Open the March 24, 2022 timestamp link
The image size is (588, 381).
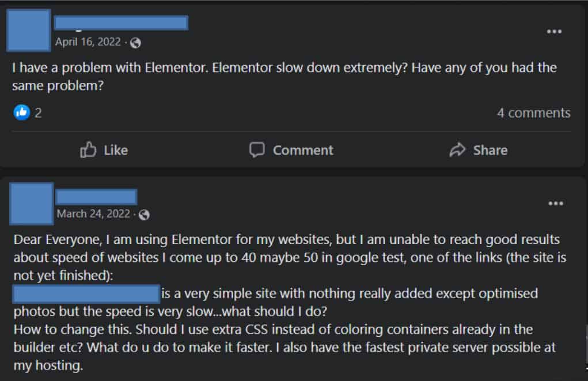tap(93, 214)
